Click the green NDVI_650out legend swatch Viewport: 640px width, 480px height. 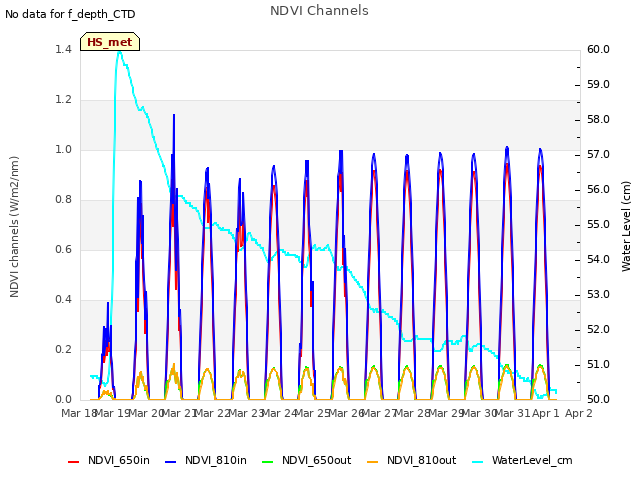pyautogui.click(x=268, y=462)
